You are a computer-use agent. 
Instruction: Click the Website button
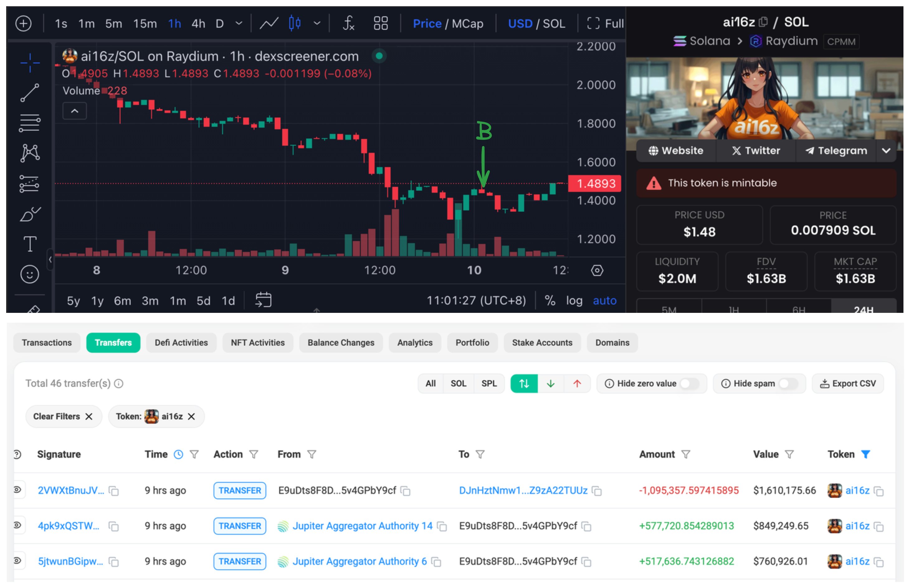coord(676,151)
